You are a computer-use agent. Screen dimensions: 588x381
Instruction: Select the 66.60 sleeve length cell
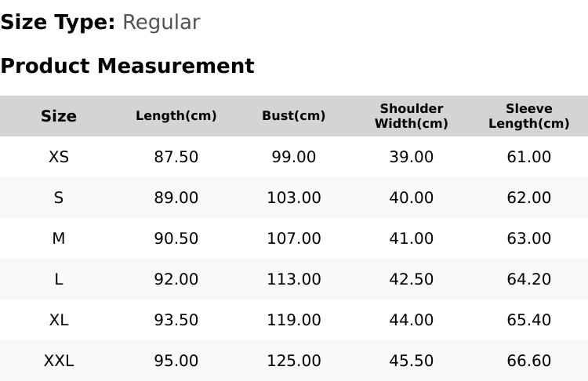(x=528, y=361)
